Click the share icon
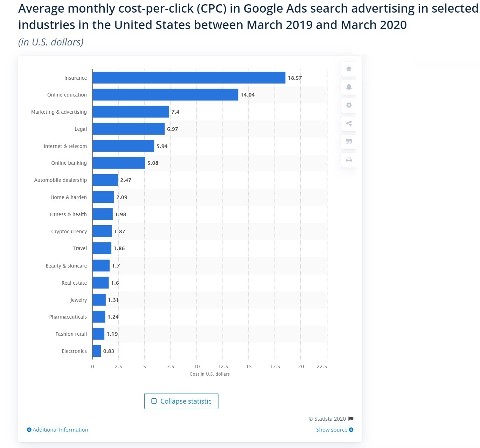This screenshot has width=480, height=448. click(x=348, y=123)
